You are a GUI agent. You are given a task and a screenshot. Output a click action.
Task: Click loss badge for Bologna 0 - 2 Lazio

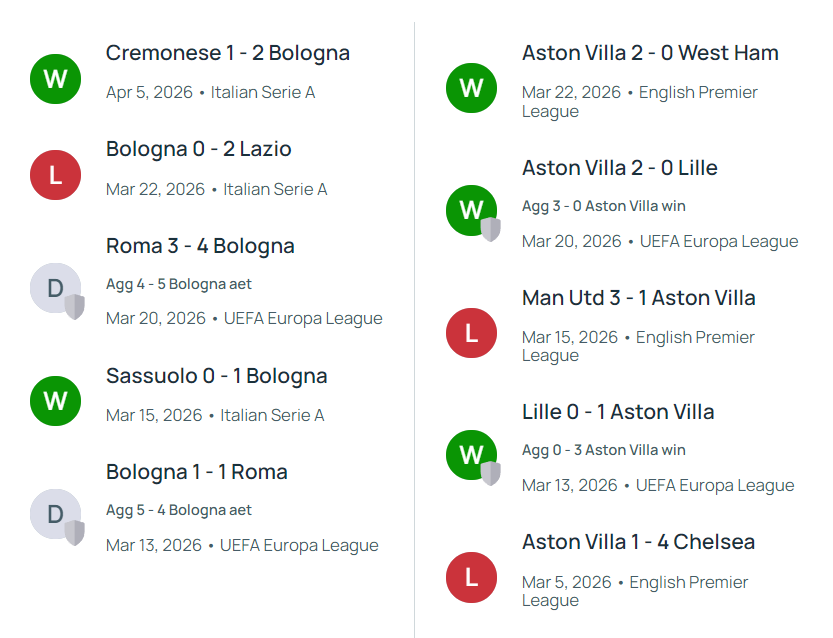pos(56,175)
